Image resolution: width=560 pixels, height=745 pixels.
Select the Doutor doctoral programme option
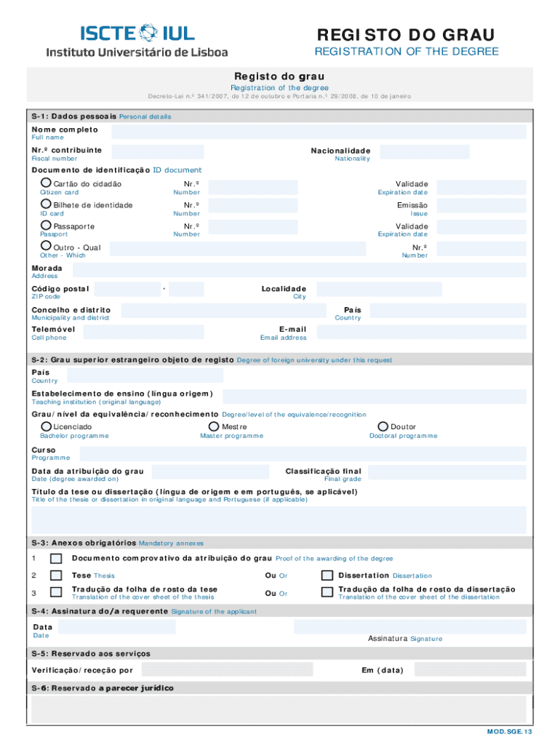coord(383,426)
